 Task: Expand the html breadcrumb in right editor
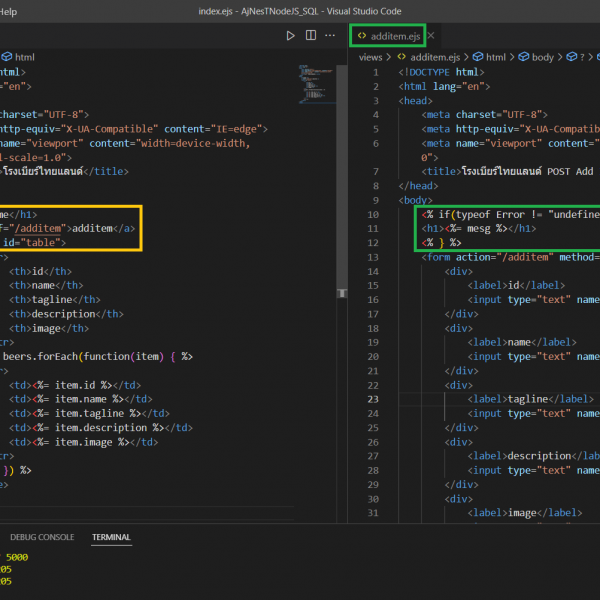(x=496, y=57)
